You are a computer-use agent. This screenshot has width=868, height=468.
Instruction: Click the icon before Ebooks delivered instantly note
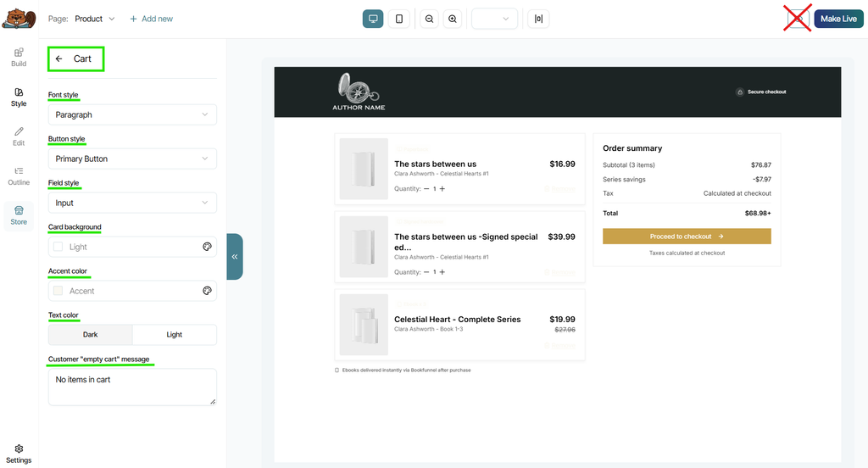[337, 370]
